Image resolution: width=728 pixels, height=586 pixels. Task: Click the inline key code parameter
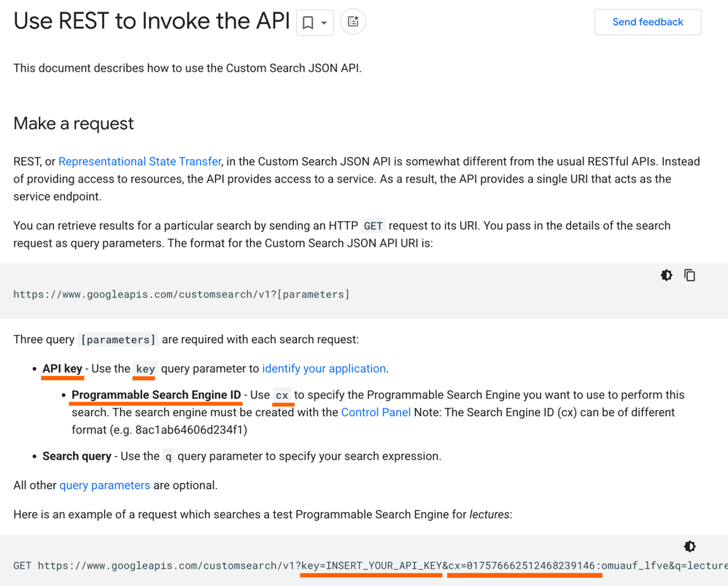tap(145, 369)
